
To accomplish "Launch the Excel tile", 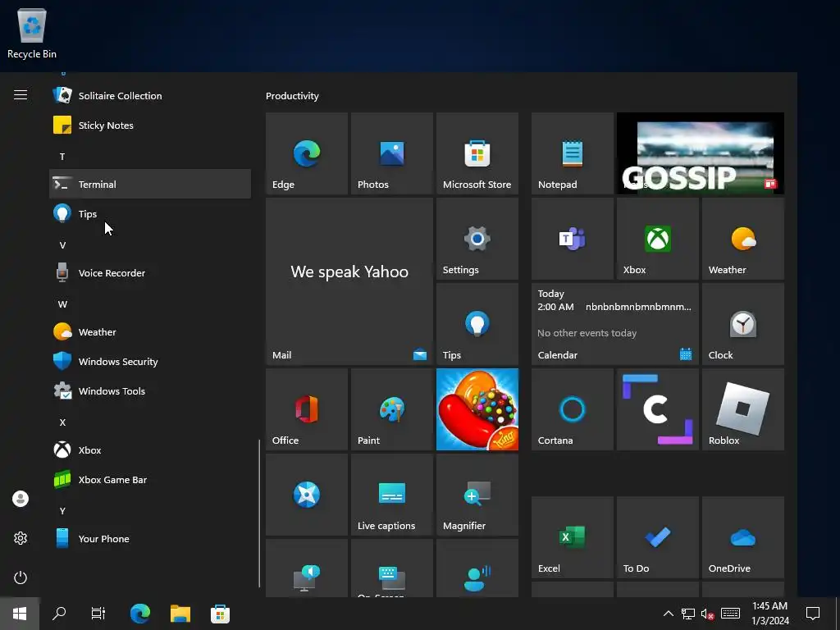I will click(x=572, y=537).
